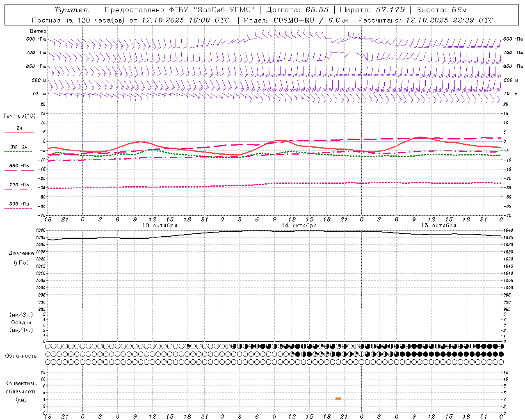Image resolution: width=525 pixels, height=420 pixels.
Task: Click the "2м" temperature legend label
Action: tap(19, 128)
